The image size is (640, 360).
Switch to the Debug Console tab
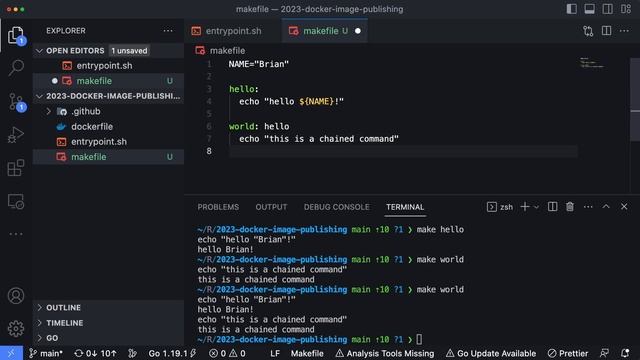click(336, 207)
